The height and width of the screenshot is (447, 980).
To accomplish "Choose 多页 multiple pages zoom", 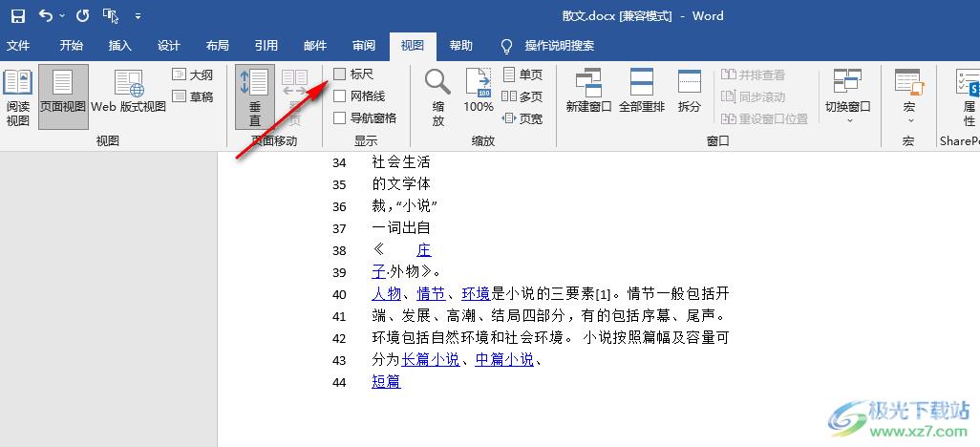I will (522, 96).
